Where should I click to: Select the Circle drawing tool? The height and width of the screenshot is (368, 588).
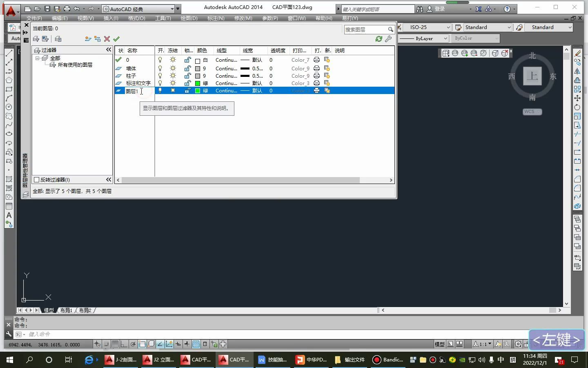[9, 107]
